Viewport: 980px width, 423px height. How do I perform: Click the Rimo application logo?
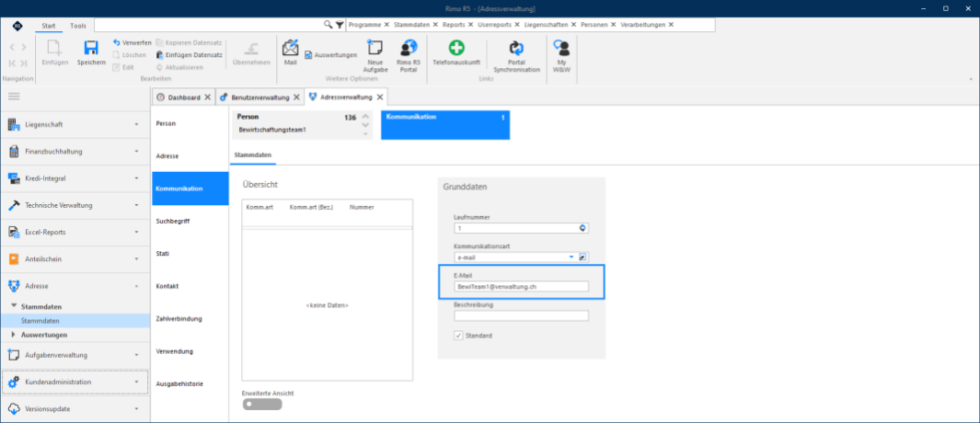click(x=17, y=26)
